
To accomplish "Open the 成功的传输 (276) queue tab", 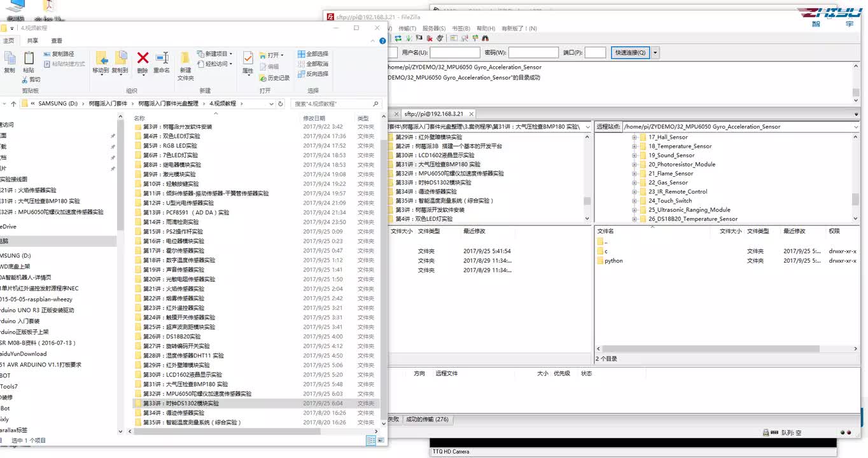I will point(427,419).
